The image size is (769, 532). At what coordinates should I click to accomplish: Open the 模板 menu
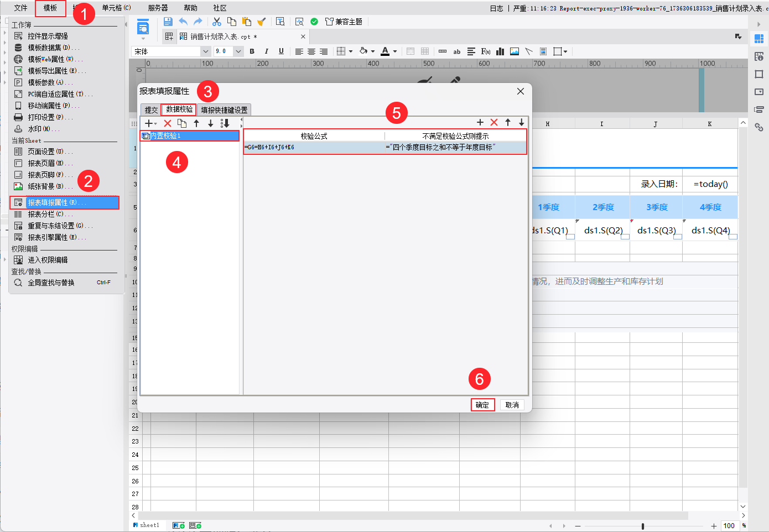click(50, 8)
